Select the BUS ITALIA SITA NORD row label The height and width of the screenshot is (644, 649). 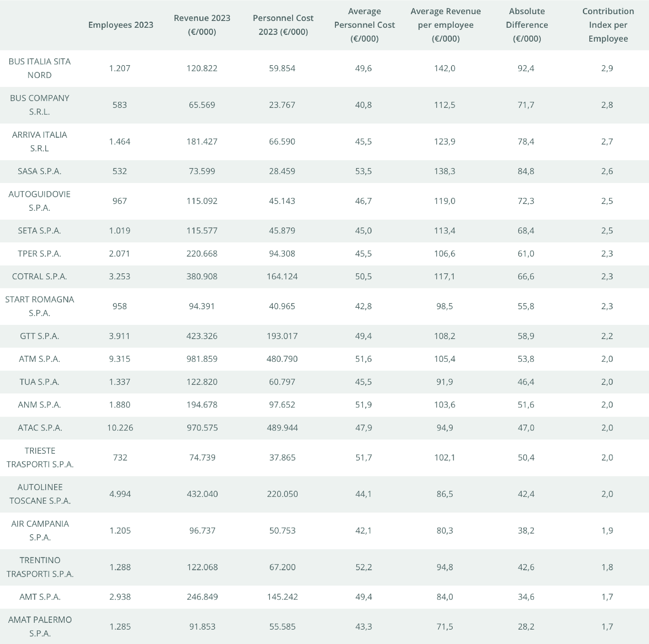coord(40,68)
